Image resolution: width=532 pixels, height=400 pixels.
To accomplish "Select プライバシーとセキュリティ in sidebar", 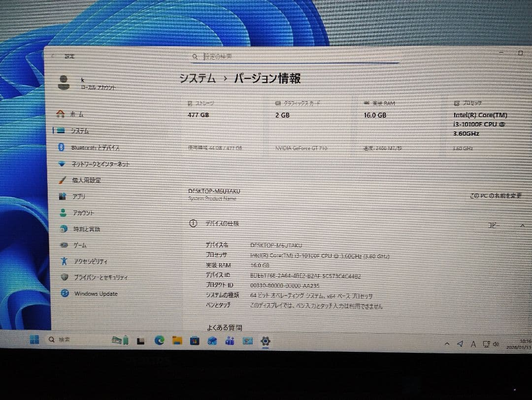I will coord(101,277).
